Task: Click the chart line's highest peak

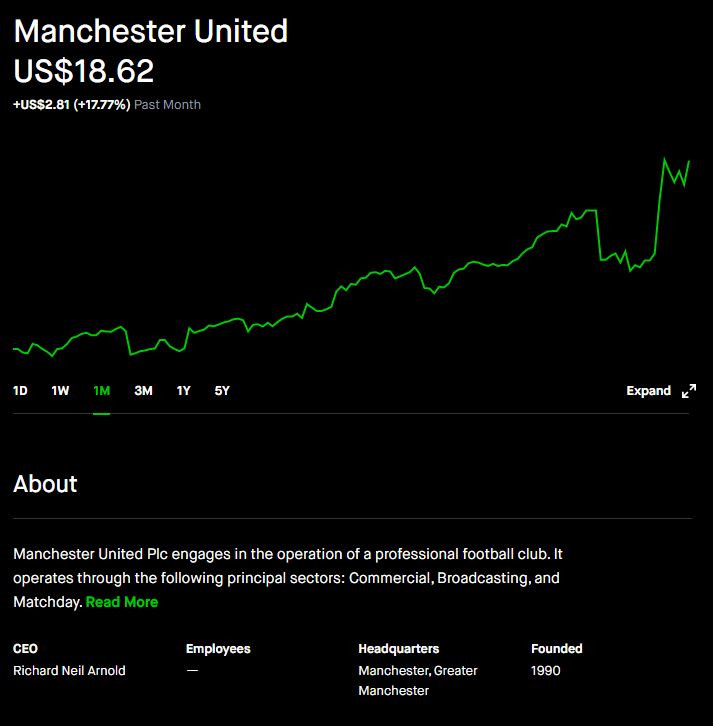Action: coord(664,159)
